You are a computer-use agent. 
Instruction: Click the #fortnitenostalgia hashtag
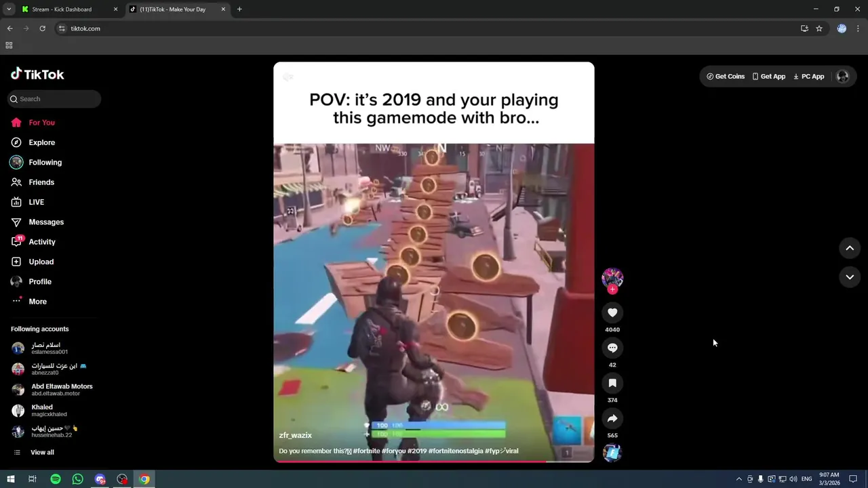(456, 451)
